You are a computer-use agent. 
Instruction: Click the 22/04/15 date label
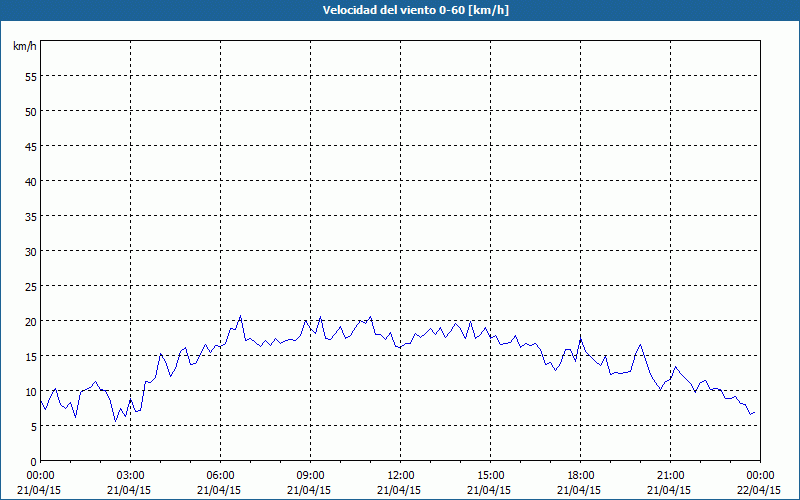point(760,490)
